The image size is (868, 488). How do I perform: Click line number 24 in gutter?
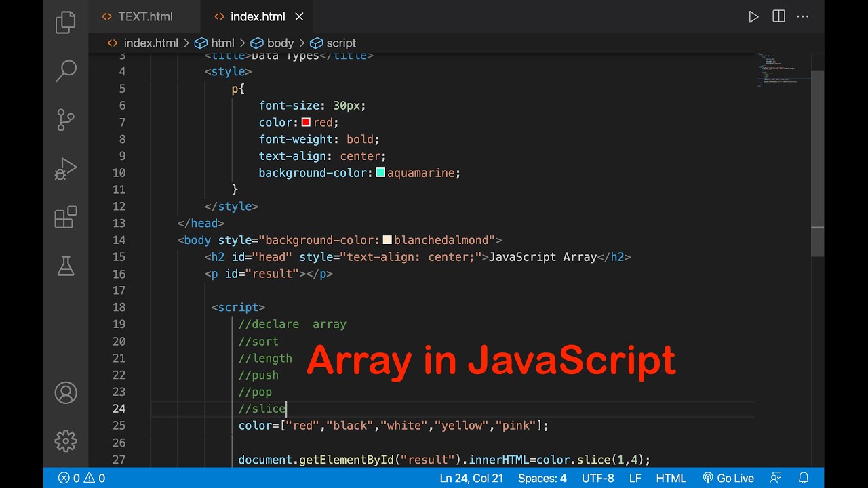[x=119, y=409]
